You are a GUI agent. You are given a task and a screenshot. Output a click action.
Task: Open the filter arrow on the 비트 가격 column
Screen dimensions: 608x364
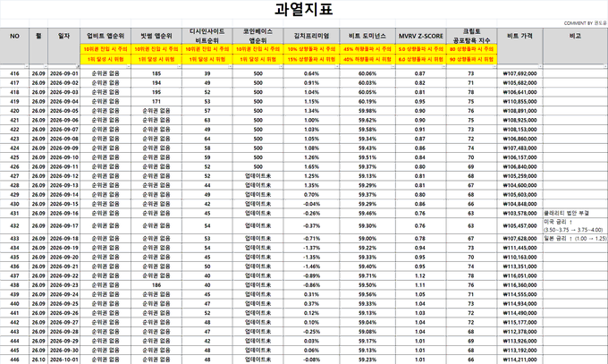[x=540, y=67]
